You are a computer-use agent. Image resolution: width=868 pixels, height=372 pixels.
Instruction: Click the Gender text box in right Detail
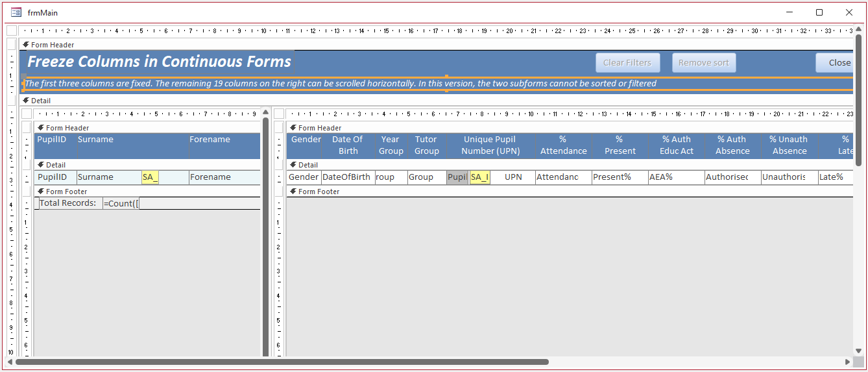tap(304, 177)
